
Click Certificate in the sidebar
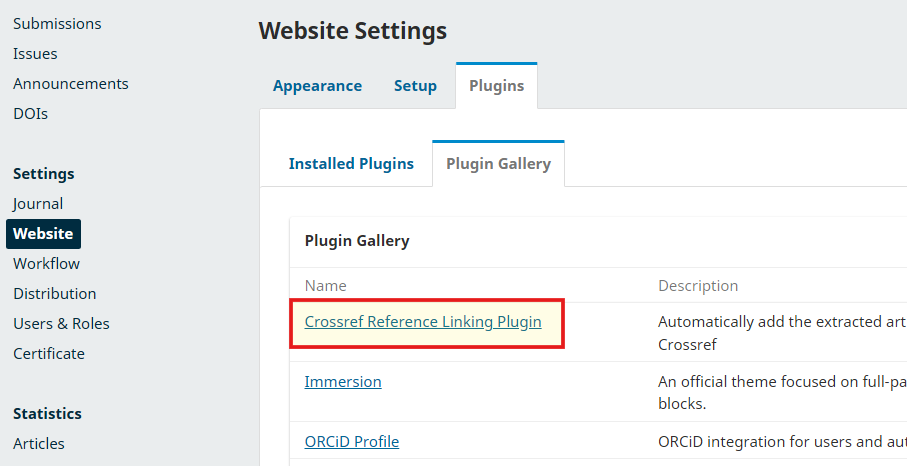click(49, 354)
